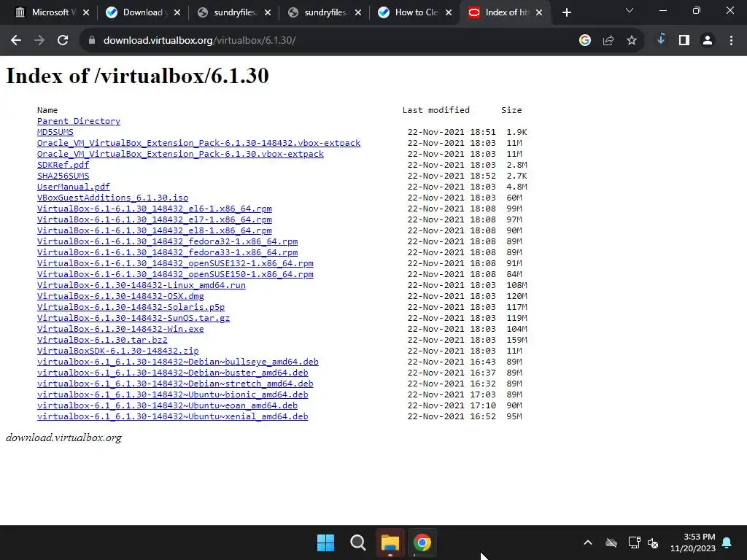The image size is (747, 560).
Task: Open the UserManual.pdf link
Action: (74, 187)
